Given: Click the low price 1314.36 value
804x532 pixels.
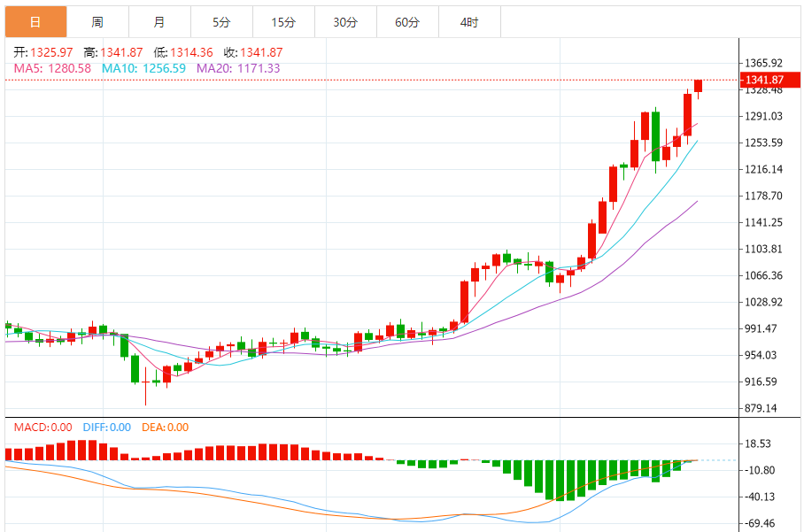Looking at the screenshot, I should click(191, 52).
